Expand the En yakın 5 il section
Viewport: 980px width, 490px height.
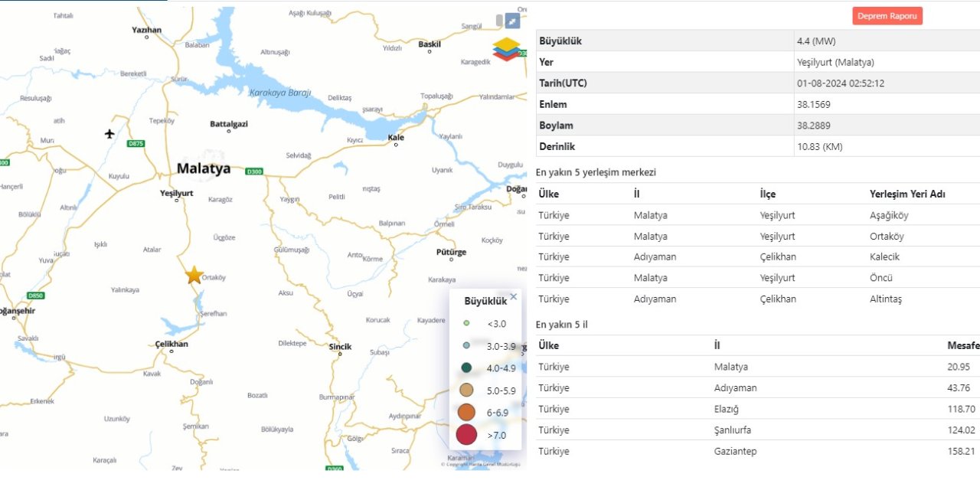(562, 325)
